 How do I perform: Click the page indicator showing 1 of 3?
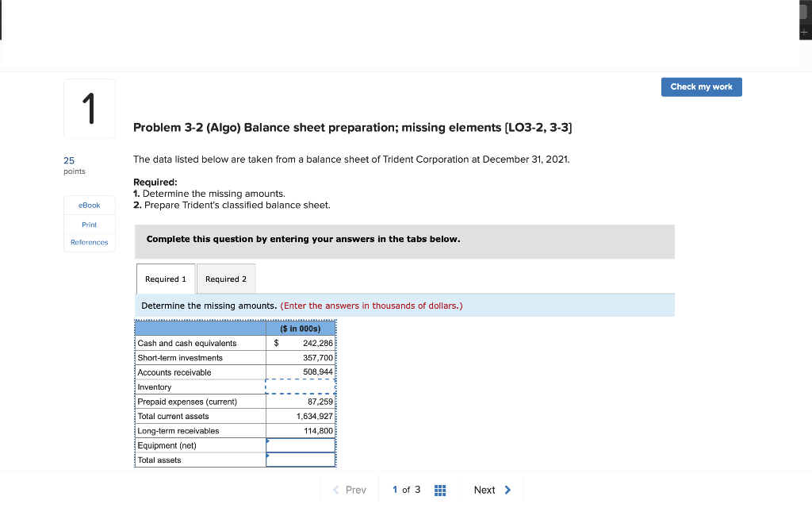pyautogui.click(x=406, y=490)
